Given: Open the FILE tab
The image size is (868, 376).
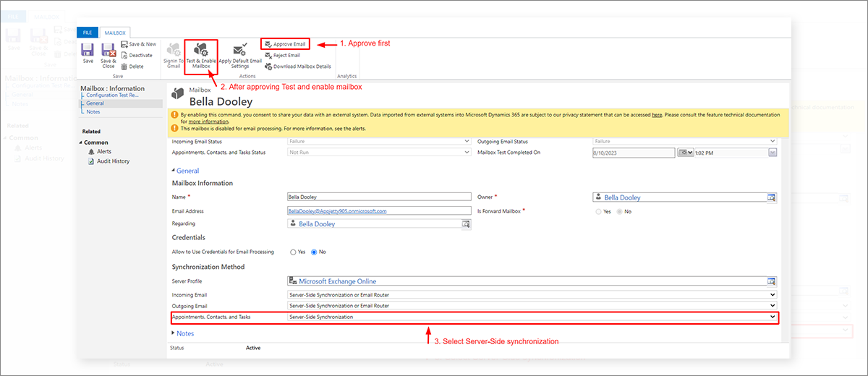Looking at the screenshot, I should (x=87, y=33).
